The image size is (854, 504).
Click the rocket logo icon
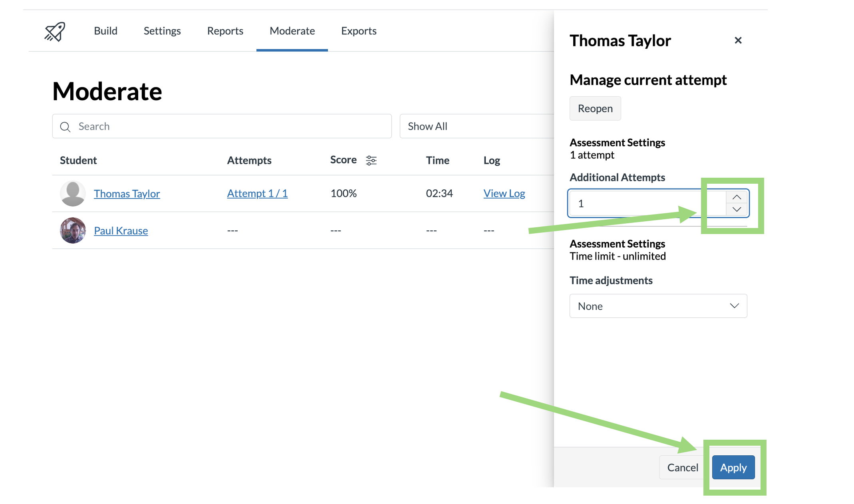(55, 31)
